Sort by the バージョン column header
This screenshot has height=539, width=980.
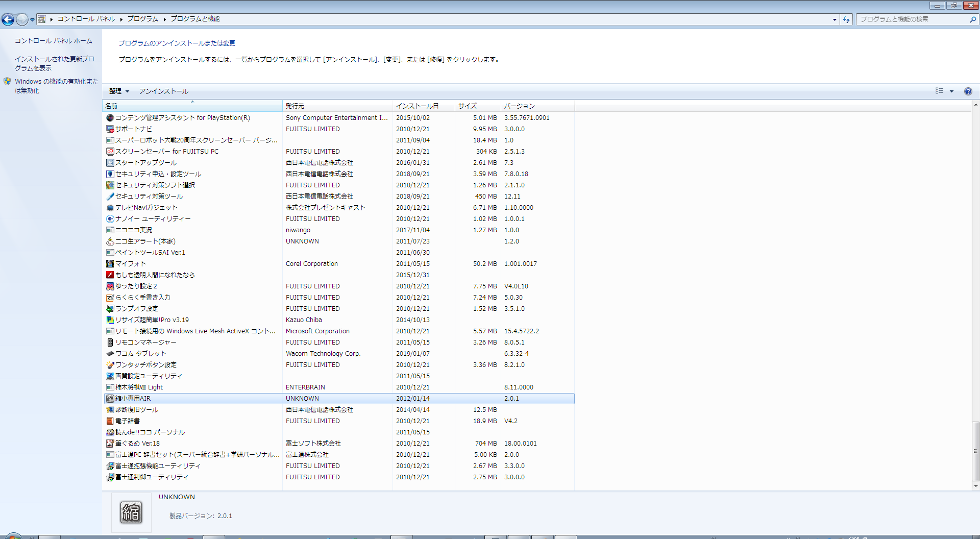pos(538,106)
